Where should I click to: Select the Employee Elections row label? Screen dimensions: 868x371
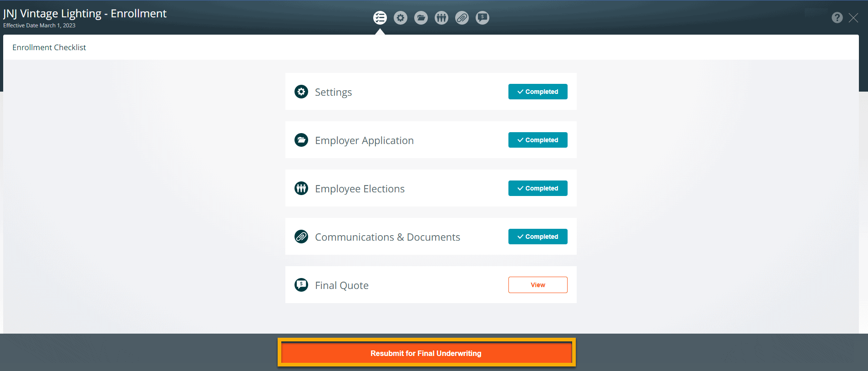[x=360, y=189]
